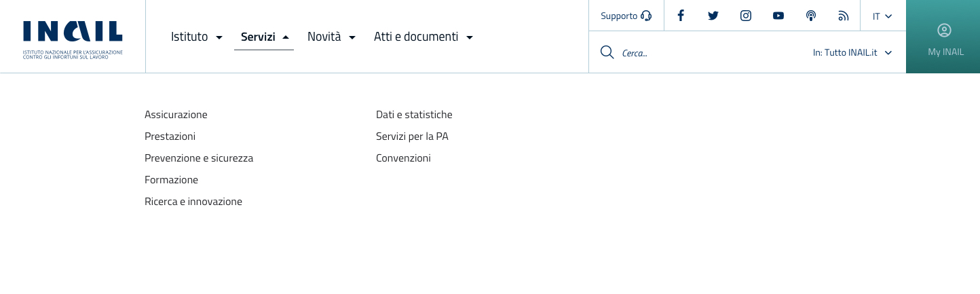Open Dati e statistiche link

(x=414, y=115)
